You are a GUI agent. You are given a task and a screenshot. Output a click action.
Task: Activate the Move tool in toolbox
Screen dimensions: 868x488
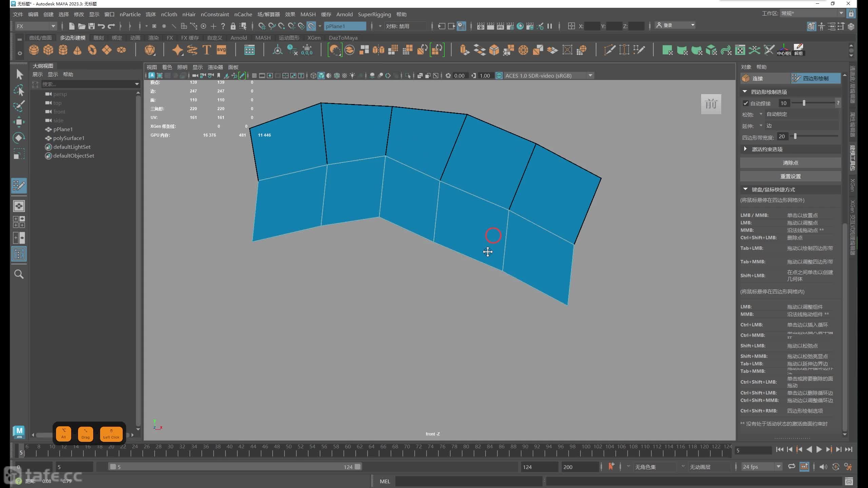coord(19,122)
